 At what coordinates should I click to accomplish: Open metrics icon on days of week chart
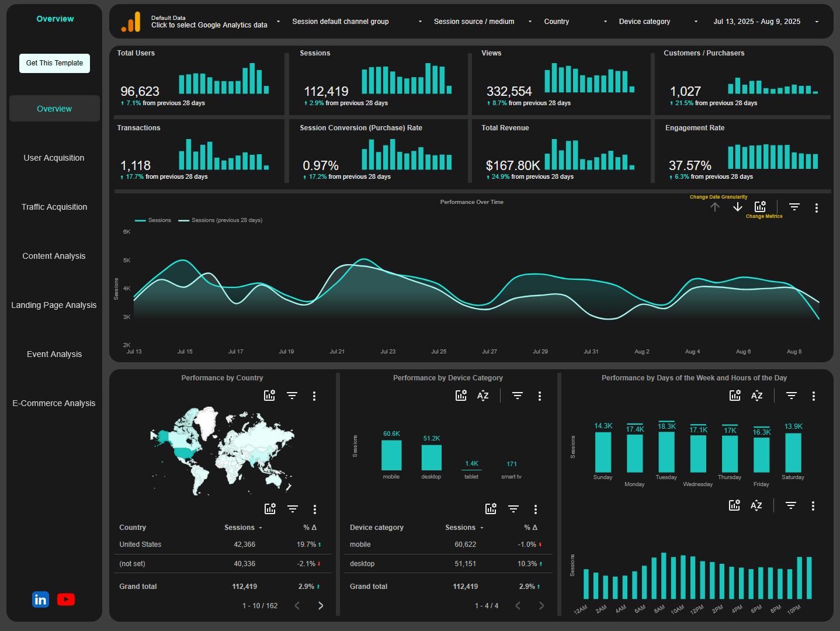[x=735, y=396]
